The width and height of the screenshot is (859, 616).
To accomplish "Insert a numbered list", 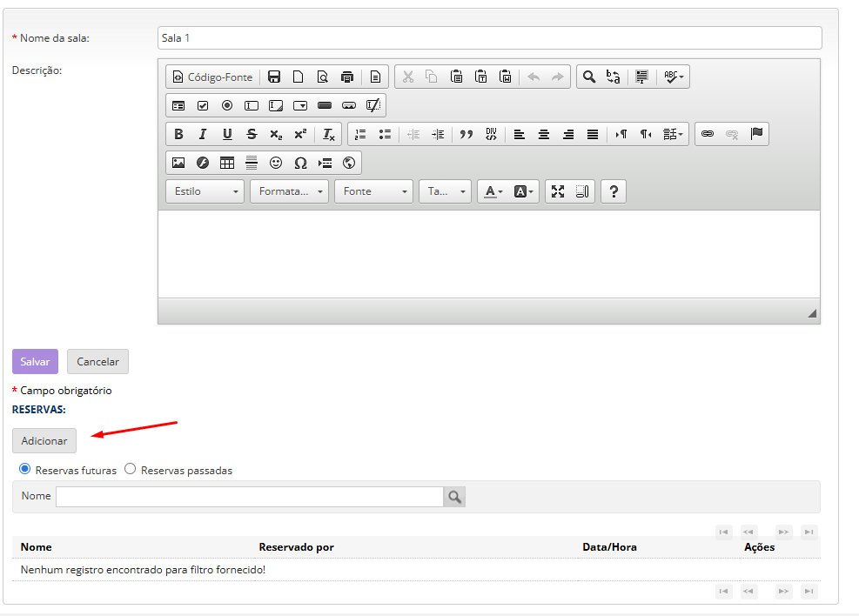I will click(360, 134).
